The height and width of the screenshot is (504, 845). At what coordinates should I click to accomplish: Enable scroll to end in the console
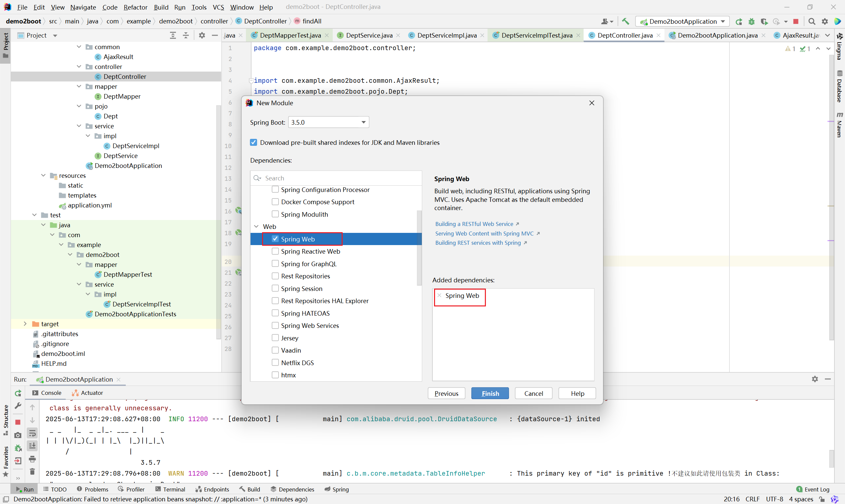pyautogui.click(x=32, y=446)
